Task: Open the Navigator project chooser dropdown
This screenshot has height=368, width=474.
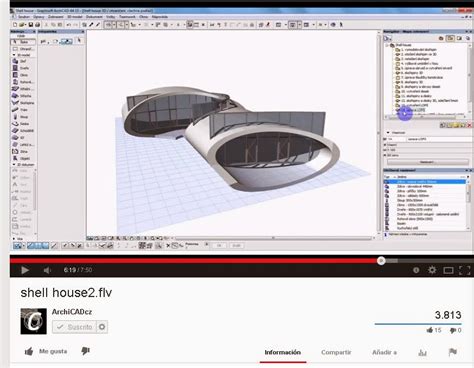Action: click(x=387, y=38)
